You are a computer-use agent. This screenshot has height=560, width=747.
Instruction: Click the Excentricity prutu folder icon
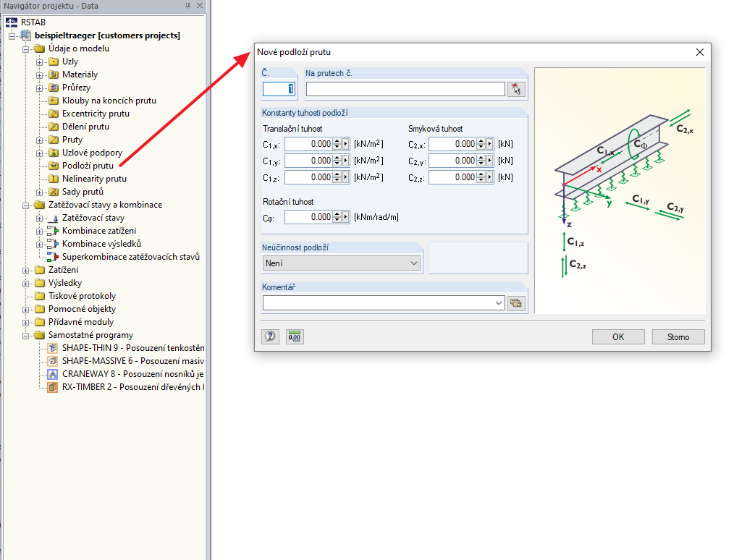point(54,114)
